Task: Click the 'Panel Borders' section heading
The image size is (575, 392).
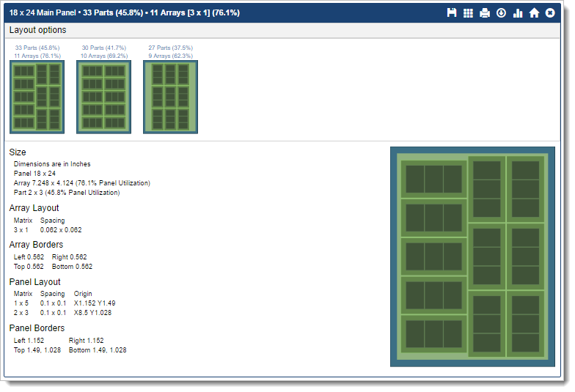Action: (37, 328)
